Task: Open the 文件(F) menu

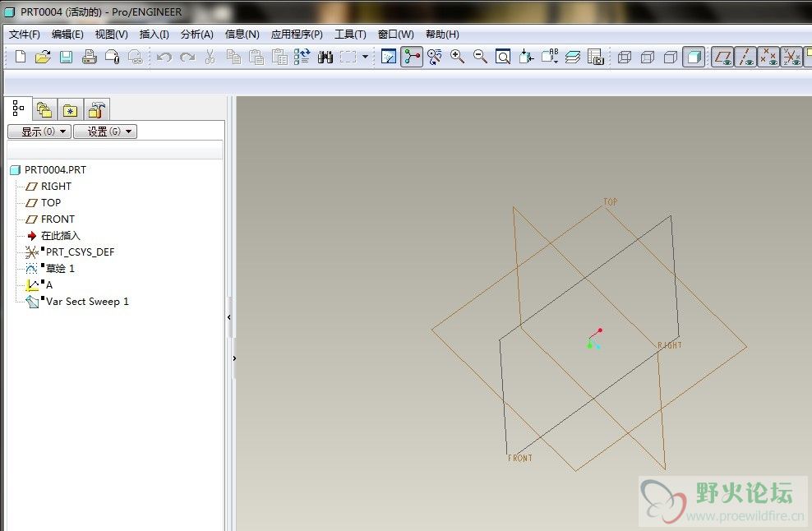Action: [25, 35]
